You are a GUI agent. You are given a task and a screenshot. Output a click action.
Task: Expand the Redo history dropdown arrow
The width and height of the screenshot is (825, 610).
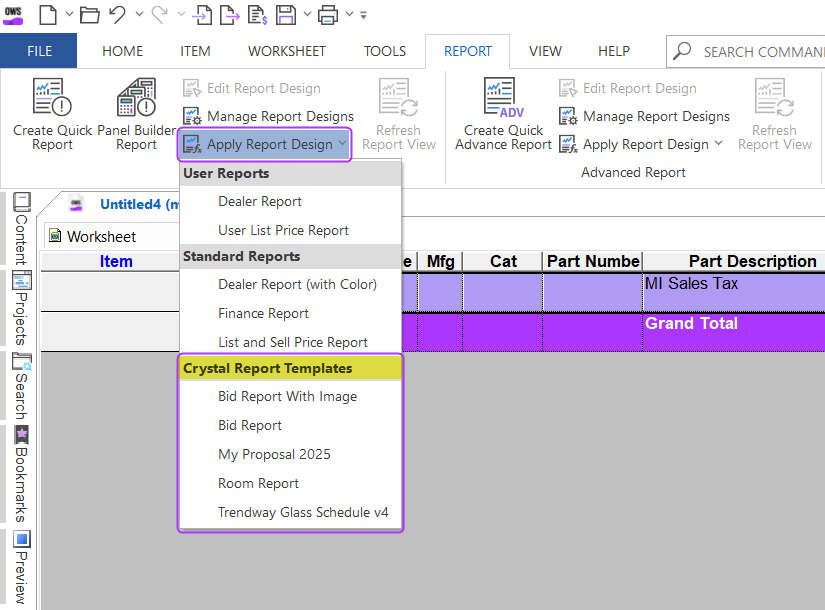coord(181,14)
